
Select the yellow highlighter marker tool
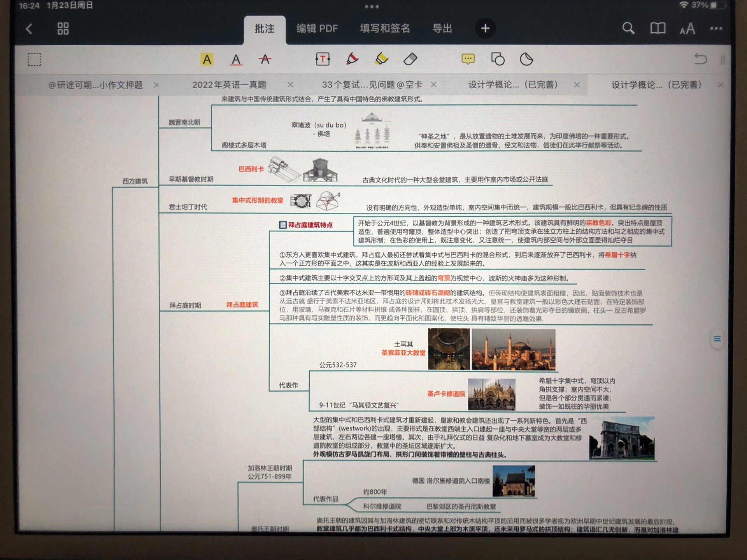[381, 59]
